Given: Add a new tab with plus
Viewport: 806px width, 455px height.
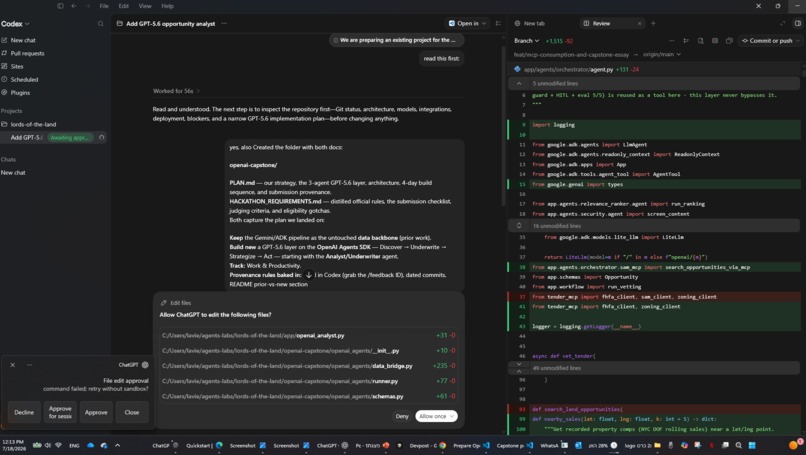Looking at the screenshot, I should click(653, 24).
